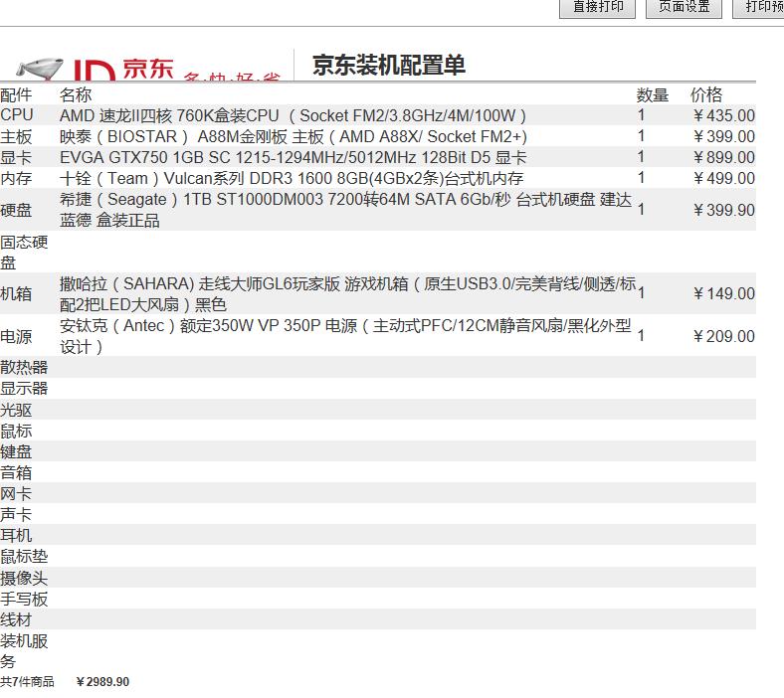
Task: Select the CPU row label
Action: tap(17, 115)
